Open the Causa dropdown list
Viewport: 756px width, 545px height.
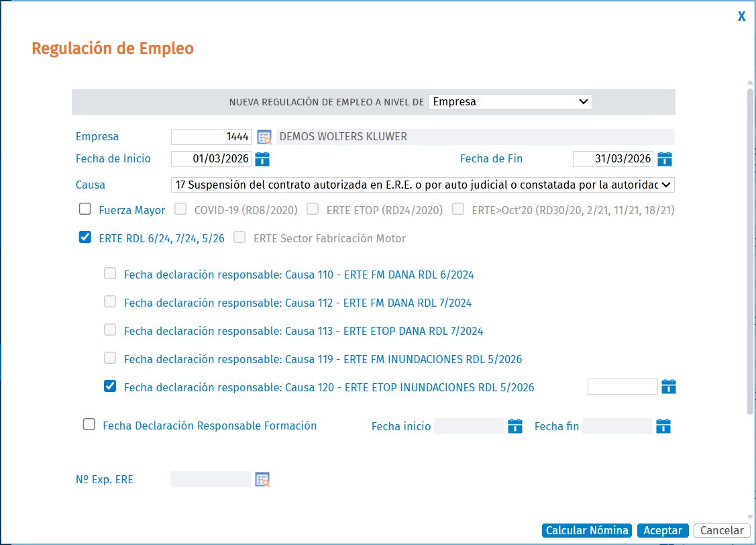(x=423, y=185)
